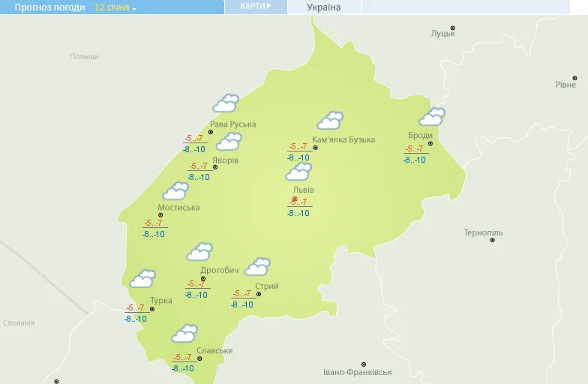The width and height of the screenshot is (588, 384).
Task: Click the cloud icon above Львів
Action: click(298, 172)
